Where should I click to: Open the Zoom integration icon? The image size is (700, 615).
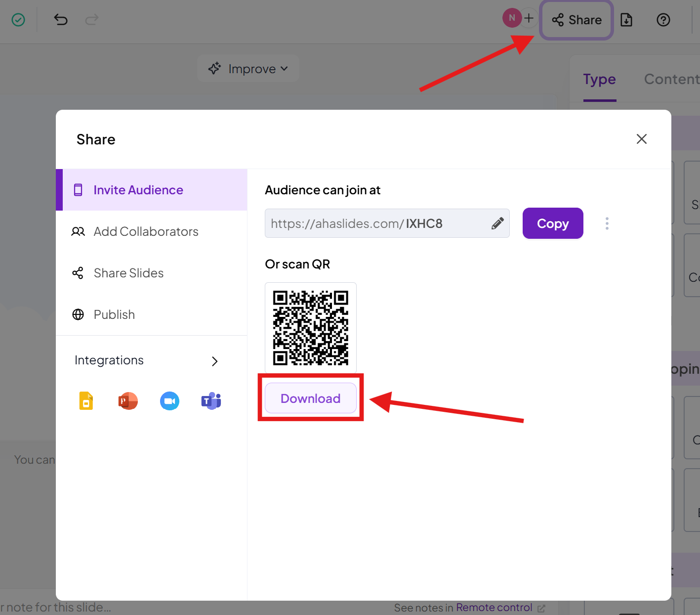169,401
